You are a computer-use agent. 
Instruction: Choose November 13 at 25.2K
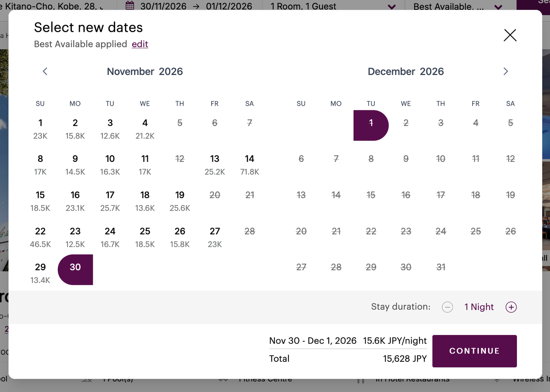[215, 165]
